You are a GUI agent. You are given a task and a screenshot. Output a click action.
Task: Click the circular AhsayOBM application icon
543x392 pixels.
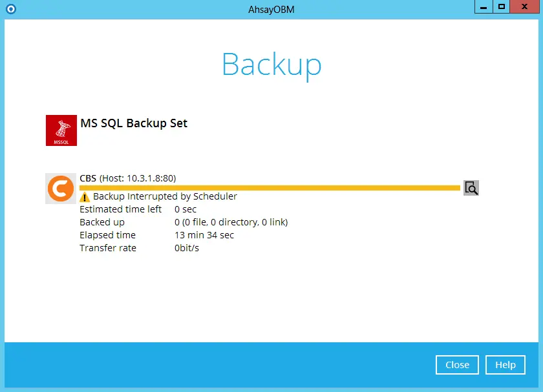click(x=10, y=9)
